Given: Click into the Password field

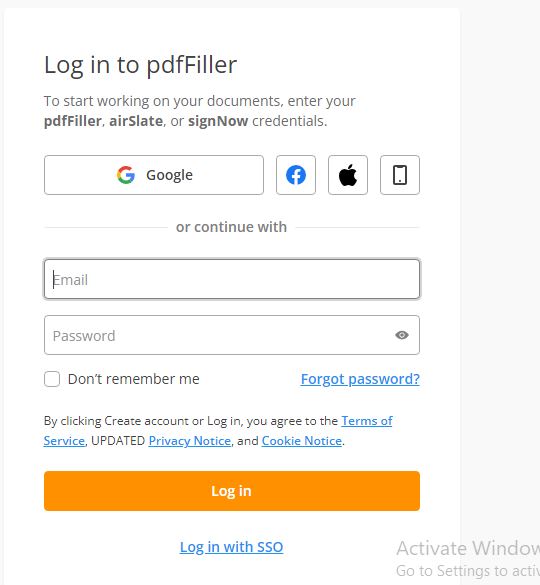Looking at the screenshot, I should pyautogui.click(x=232, y=335).
